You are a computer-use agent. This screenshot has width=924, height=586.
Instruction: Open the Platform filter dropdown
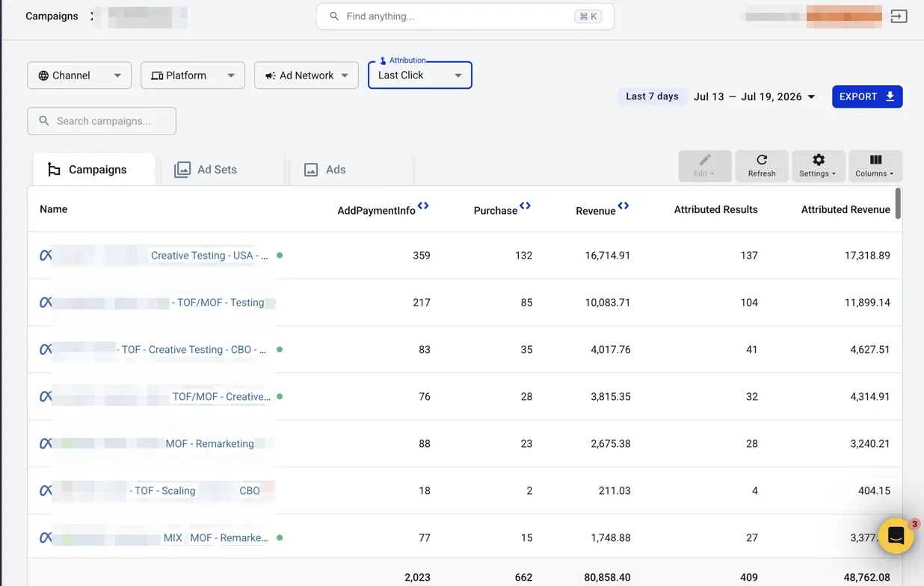click(193, 75)
